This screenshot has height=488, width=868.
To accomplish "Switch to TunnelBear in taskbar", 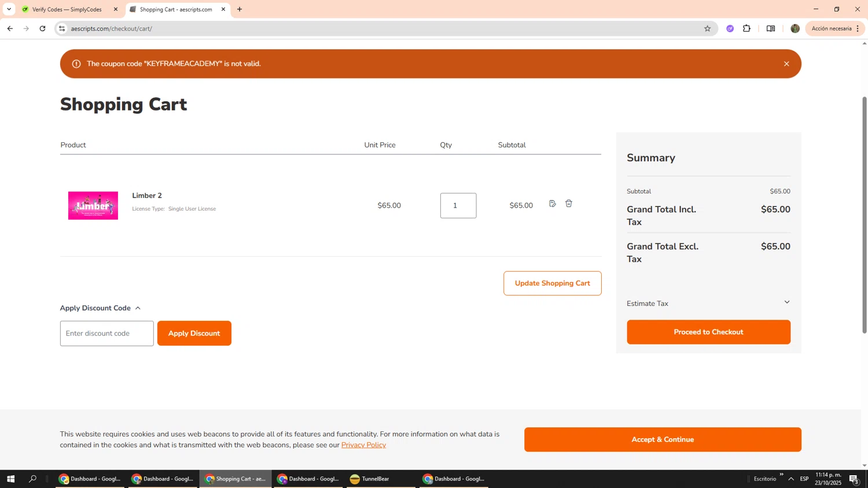I will pos(381,479).
